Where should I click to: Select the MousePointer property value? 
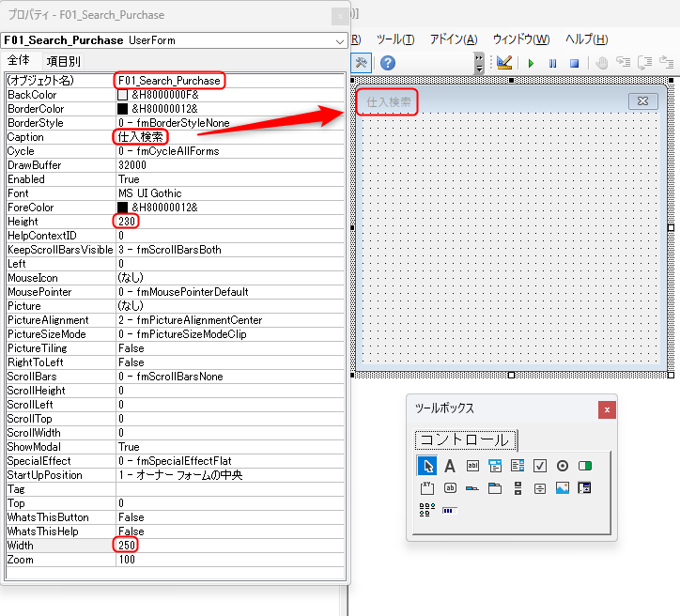pyautogui.click(x=230, y=292)
